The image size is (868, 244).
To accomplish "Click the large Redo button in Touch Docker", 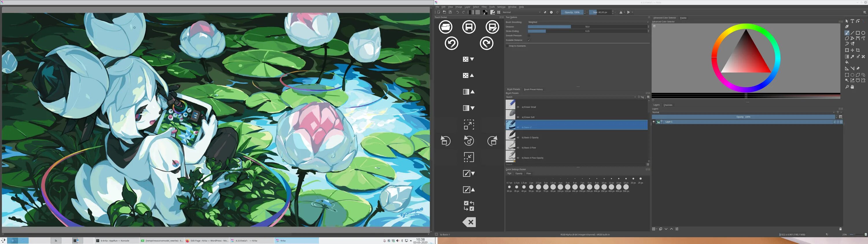I will pos(486,43).
